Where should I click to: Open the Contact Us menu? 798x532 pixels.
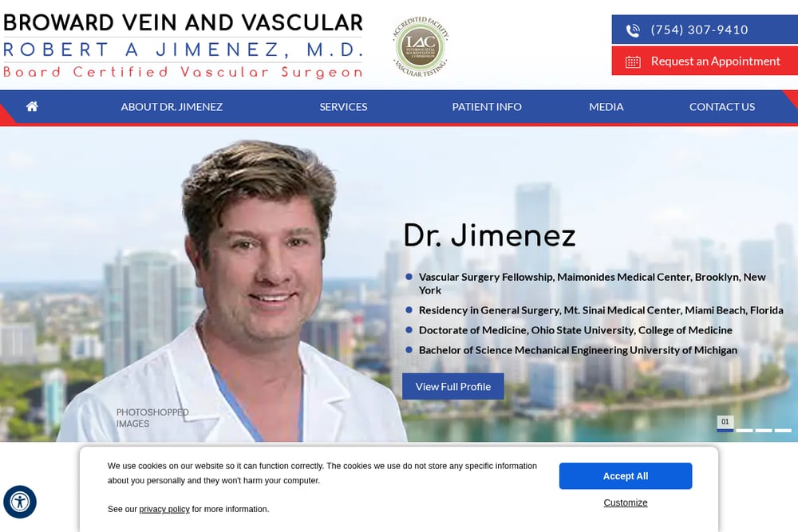click(722, 107)
